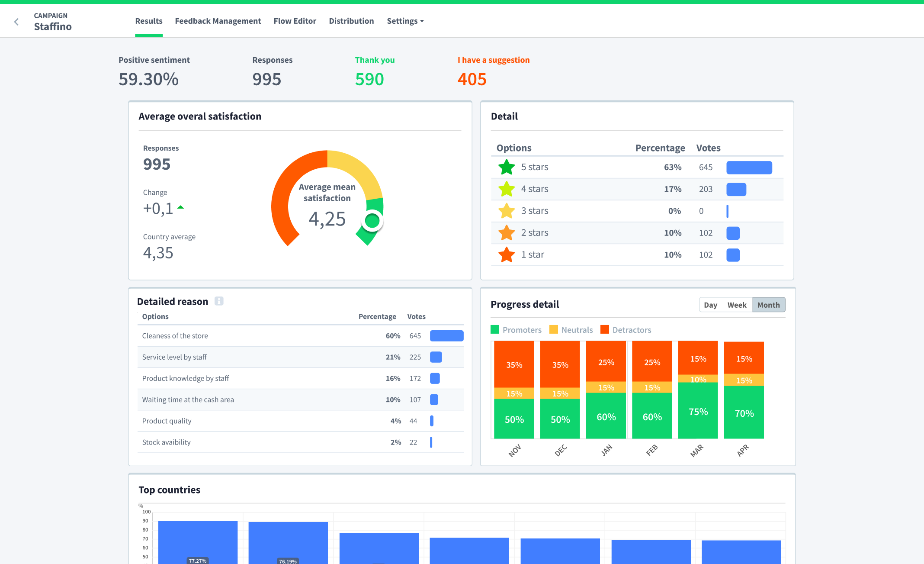Click the orange 2-star icon
The width and height of the screenshot is (924, 564).
[506, 232]
